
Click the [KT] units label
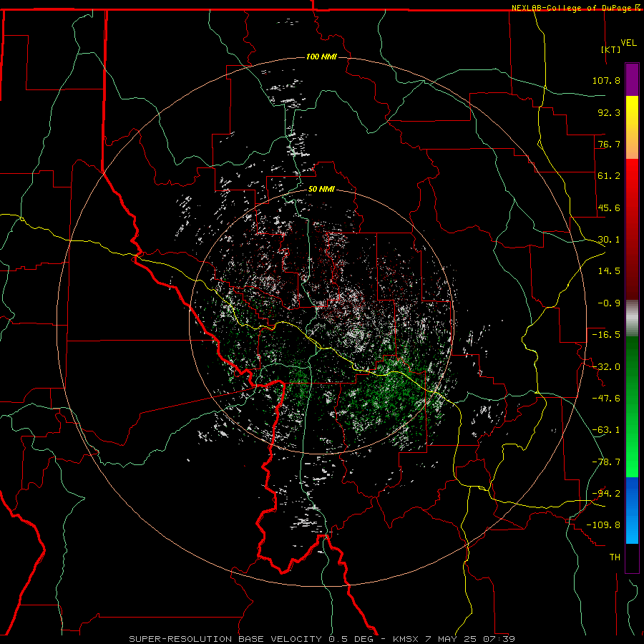pos(611,49)
